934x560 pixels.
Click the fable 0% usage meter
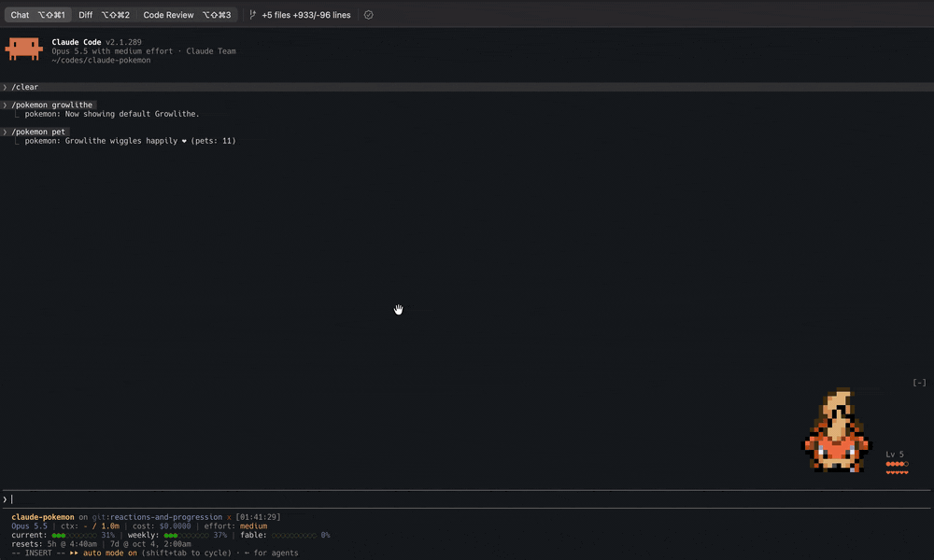pos(285,535)
